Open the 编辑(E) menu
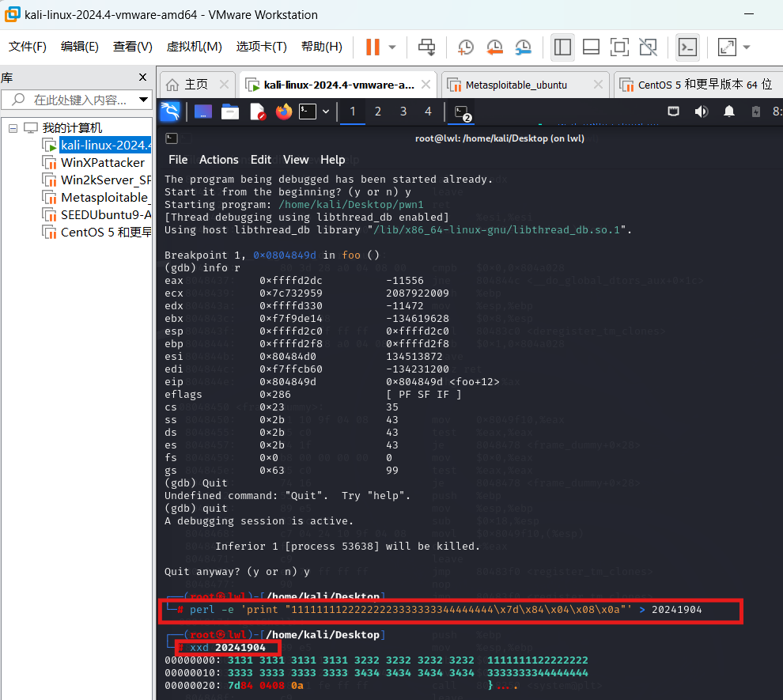Image resolution: width=783 pixels, height=700 pixels. (79, 47)
